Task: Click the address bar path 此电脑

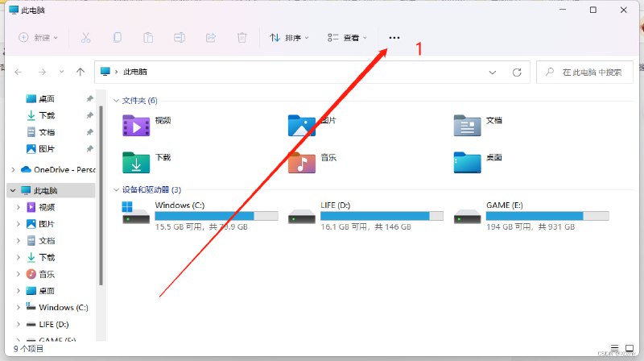Action: click(x=135, y=72)
